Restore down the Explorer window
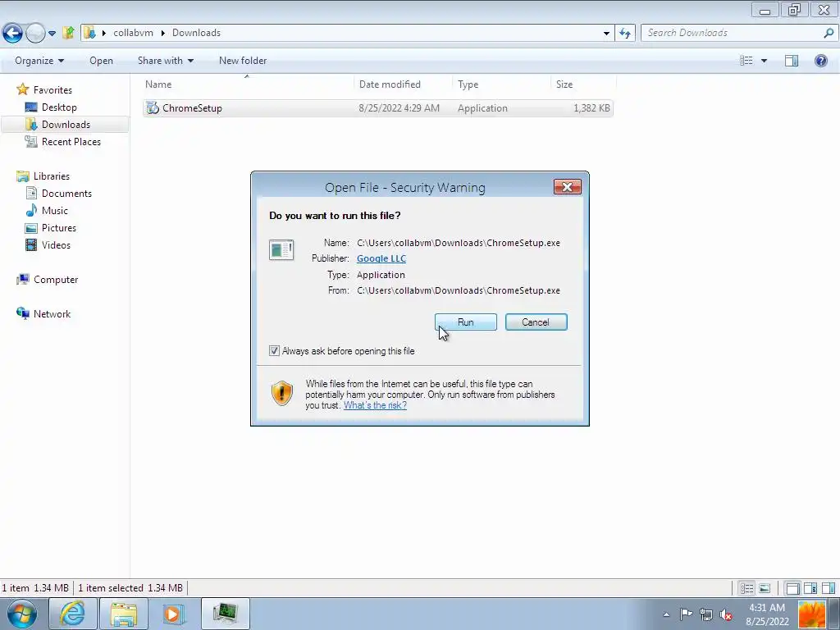 click(794, 10)
